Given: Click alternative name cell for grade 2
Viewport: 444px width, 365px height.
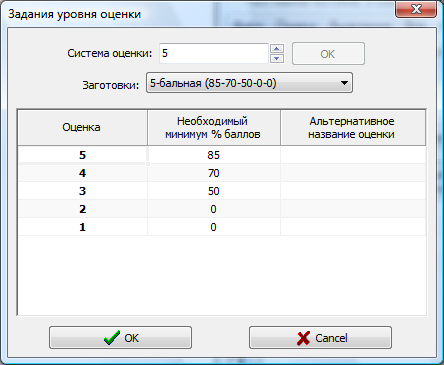Looking at the screenshot, I should pyautogui.click(x=353, y=209).
